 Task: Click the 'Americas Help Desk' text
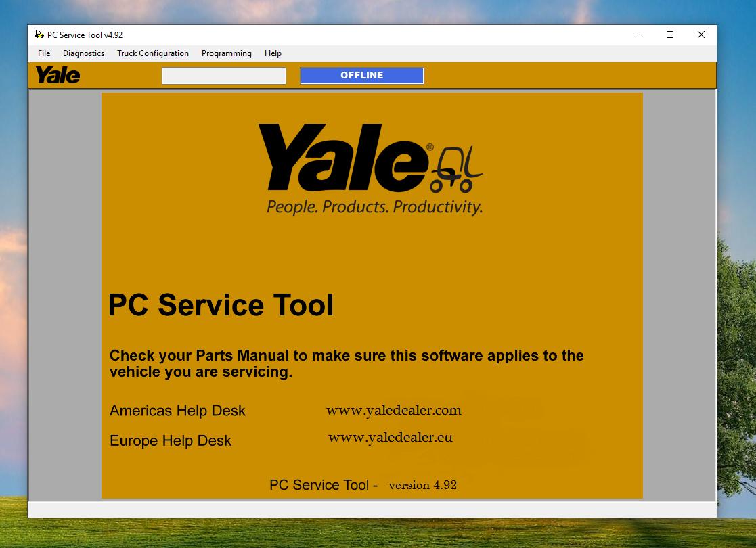[177, 411]
